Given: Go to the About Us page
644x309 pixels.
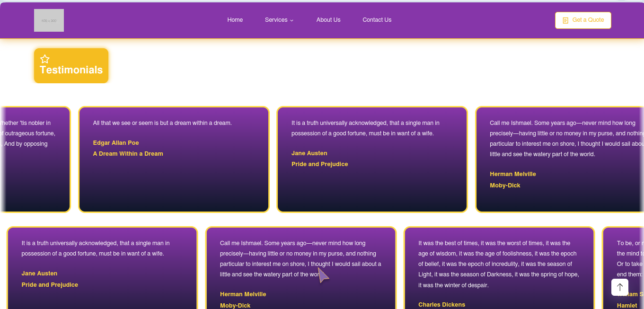Looking at the screenshot, I should pyautogui.click(x=328, y=20).
